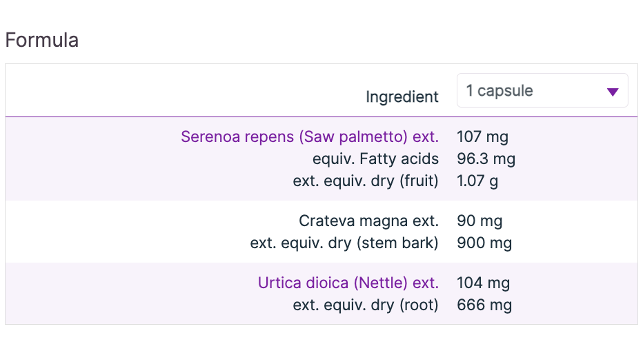Click the 96.3 mg fatty acids value
Screen dimensions: 643x364
[x=486, y=159]
